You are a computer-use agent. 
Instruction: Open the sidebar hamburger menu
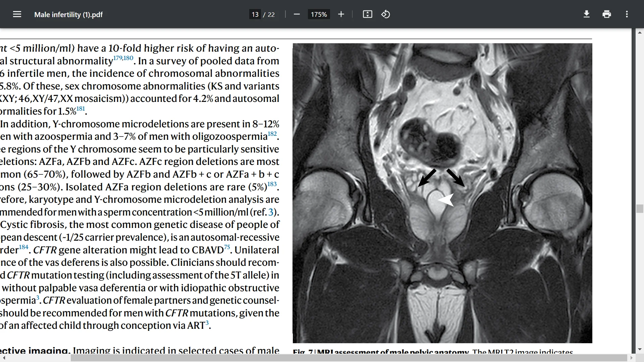[17, 14]
